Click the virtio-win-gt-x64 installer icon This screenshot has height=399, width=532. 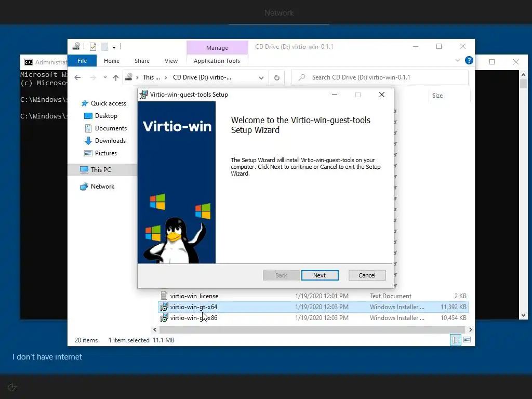(164, 307)
